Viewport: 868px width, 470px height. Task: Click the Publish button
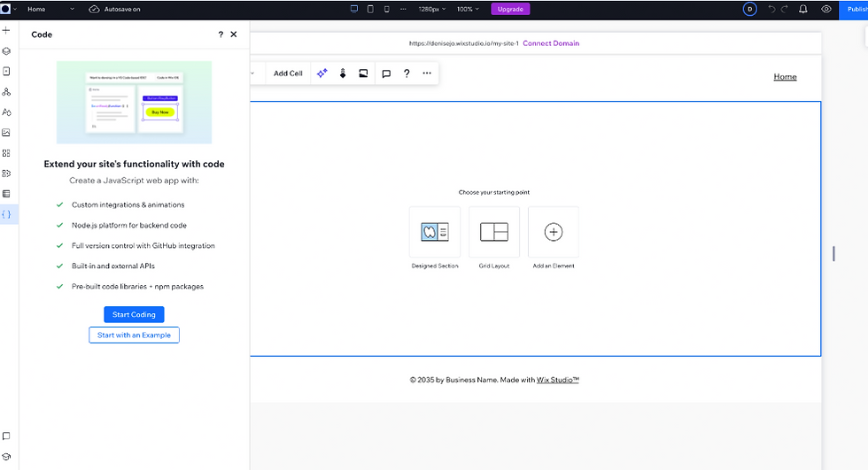point(854,9)
